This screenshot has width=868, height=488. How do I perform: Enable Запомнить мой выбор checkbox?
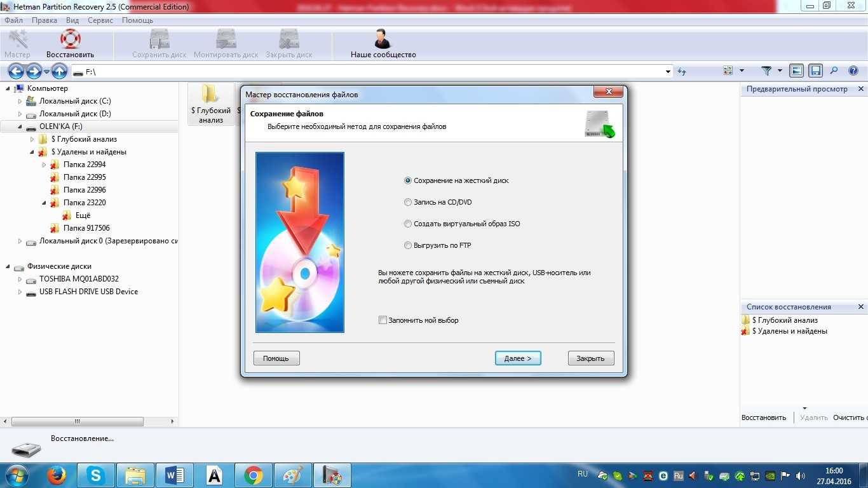[x=383, y=320]
